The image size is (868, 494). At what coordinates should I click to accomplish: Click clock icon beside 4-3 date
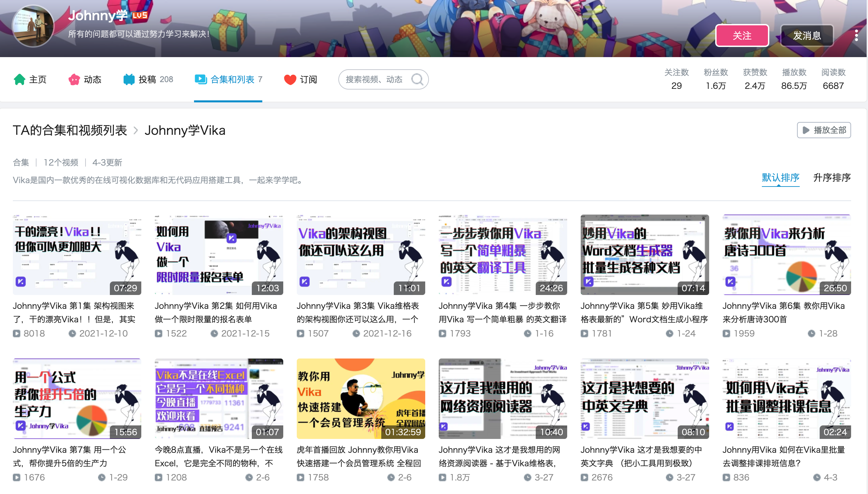coord(817,477)
